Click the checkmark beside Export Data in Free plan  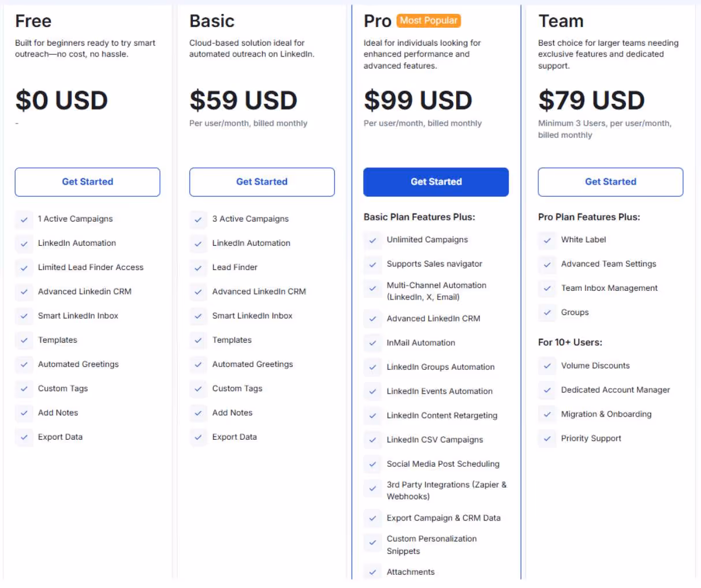pos(24,437)
